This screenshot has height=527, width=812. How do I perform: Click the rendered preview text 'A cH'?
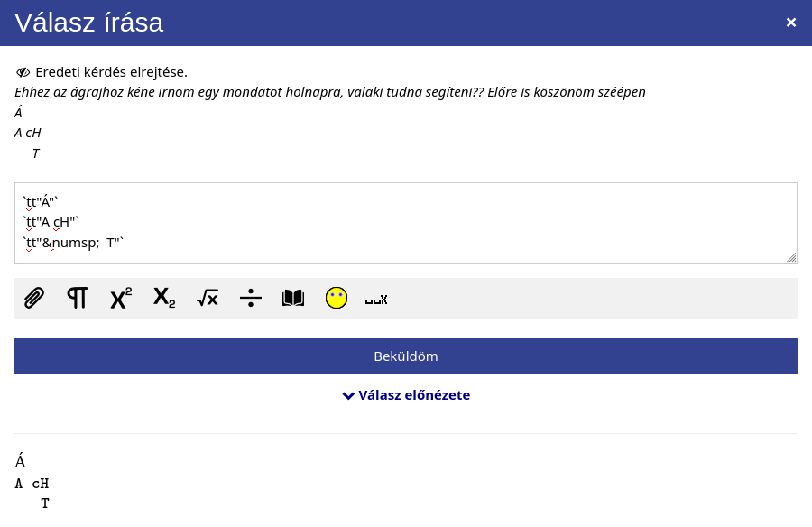click(x=32, y=484)
